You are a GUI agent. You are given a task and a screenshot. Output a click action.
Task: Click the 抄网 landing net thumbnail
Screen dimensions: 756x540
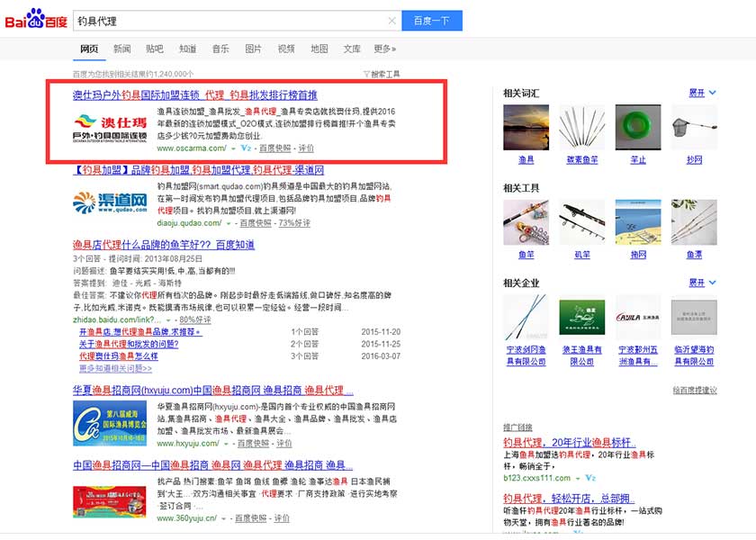click(x=694, y=127)
